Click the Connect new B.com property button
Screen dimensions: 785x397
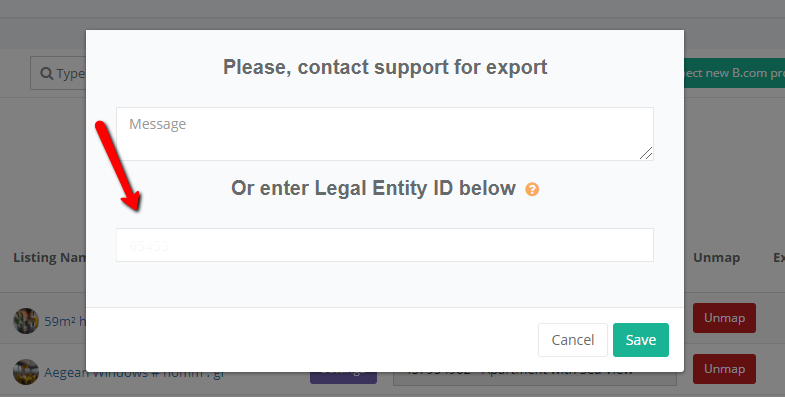point(734,73)
